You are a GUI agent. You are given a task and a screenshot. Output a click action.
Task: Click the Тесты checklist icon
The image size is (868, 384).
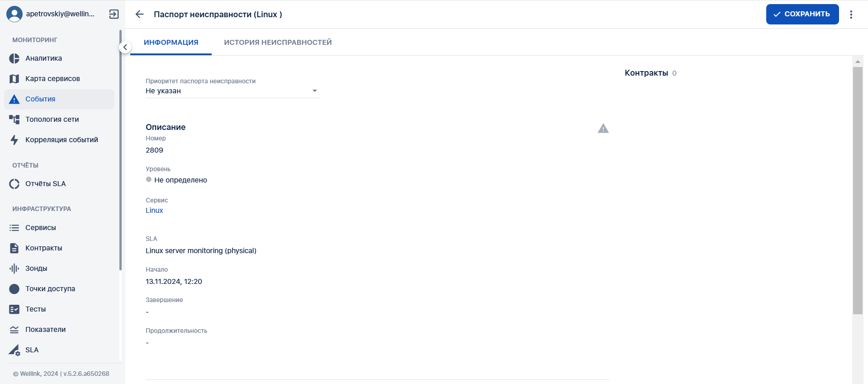[14, 309]
